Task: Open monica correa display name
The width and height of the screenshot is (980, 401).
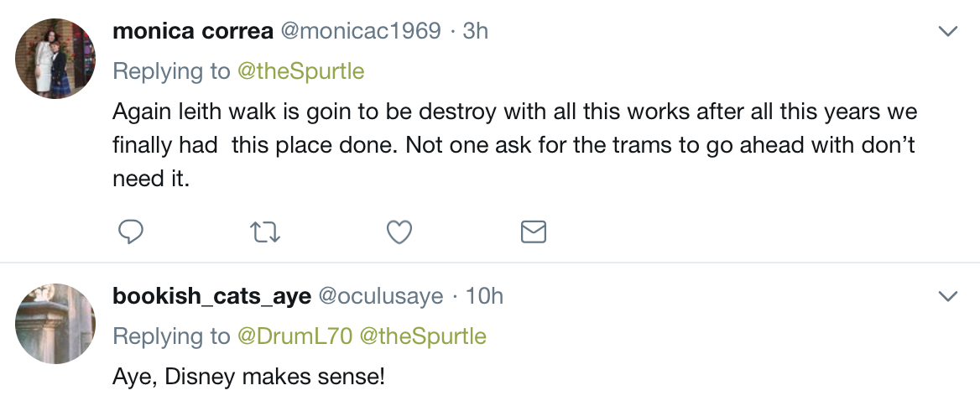Action: tap(193, 30)
